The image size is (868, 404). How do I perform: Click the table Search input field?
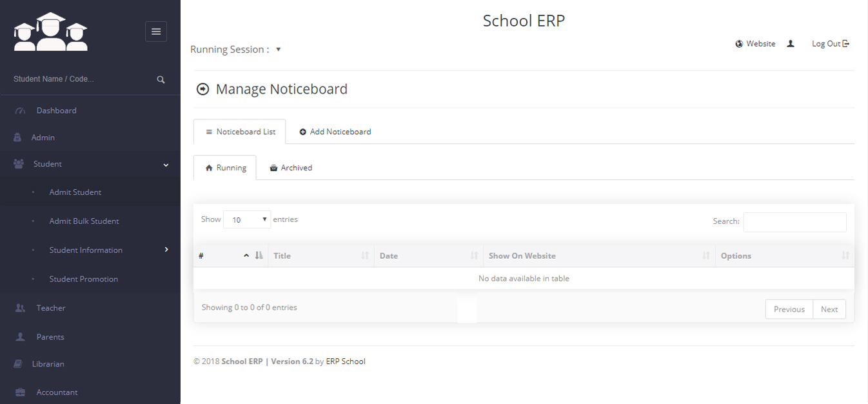click(794, 222)
